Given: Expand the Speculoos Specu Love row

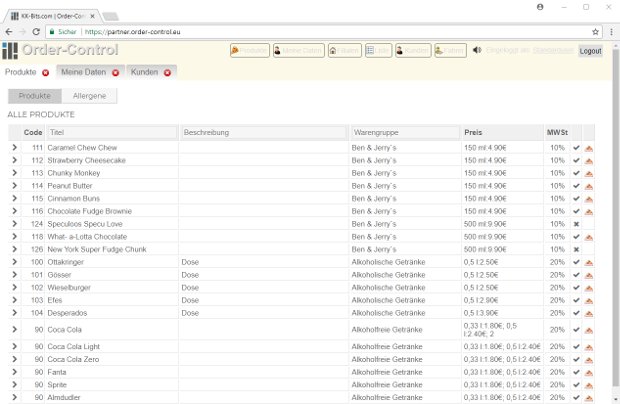Looking at the screenshot, I should coord(15,224).
